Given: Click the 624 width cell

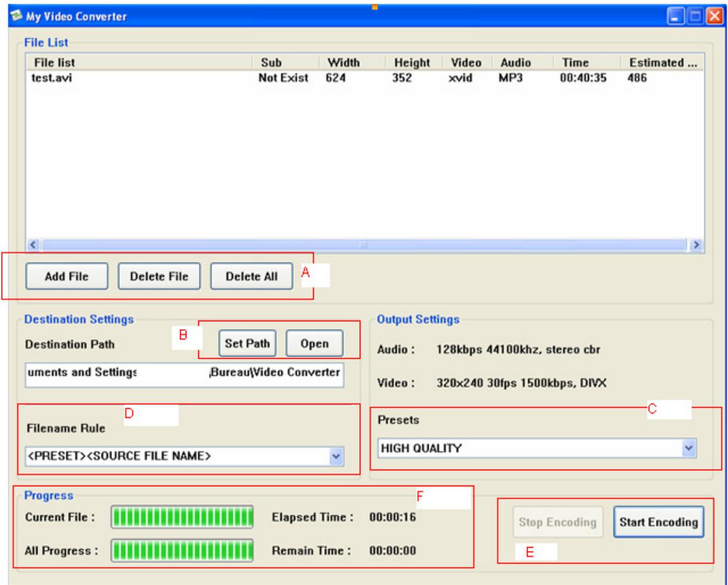Looking at the screenshot, I should click(336, 78).
